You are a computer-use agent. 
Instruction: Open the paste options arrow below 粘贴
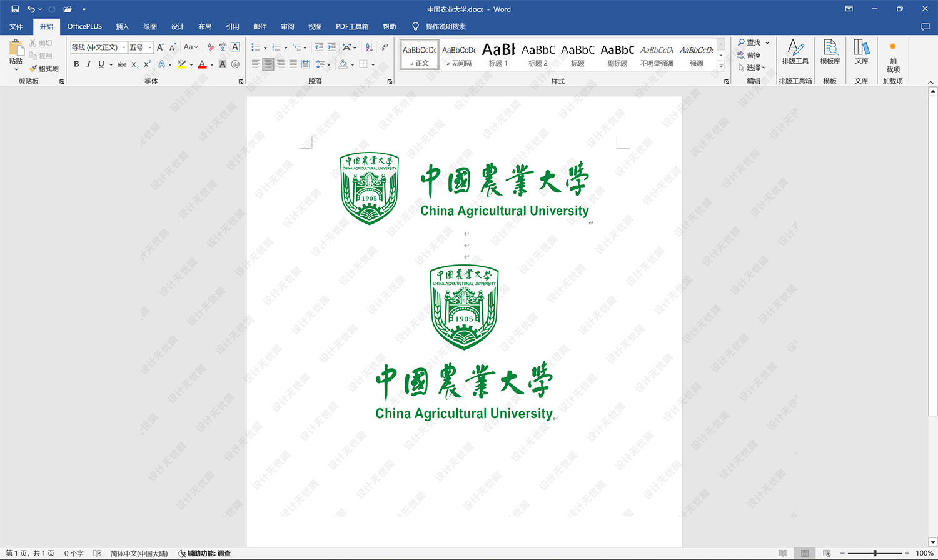(x=16, y=69)
